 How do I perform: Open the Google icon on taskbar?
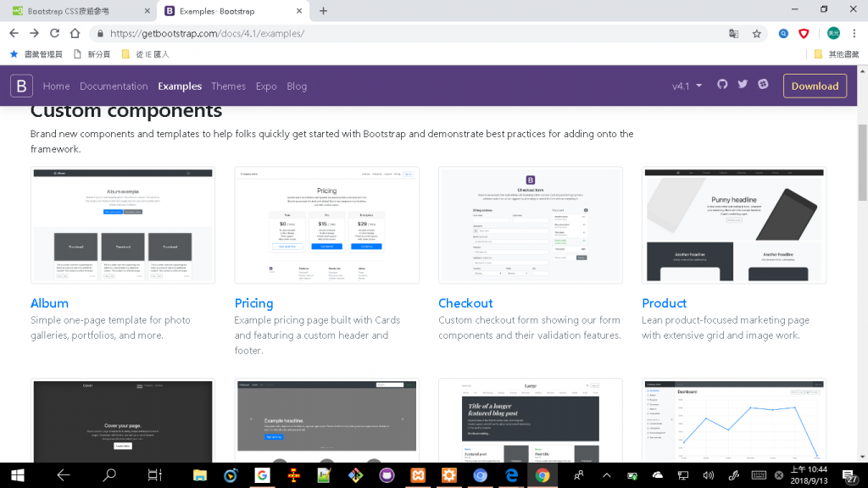[262, 475]
